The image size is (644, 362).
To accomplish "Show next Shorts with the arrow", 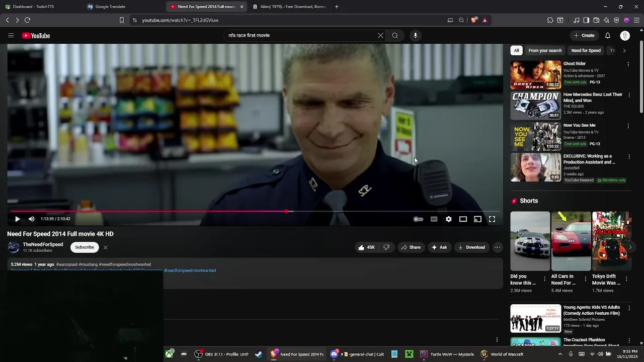I will click(630, 247).
